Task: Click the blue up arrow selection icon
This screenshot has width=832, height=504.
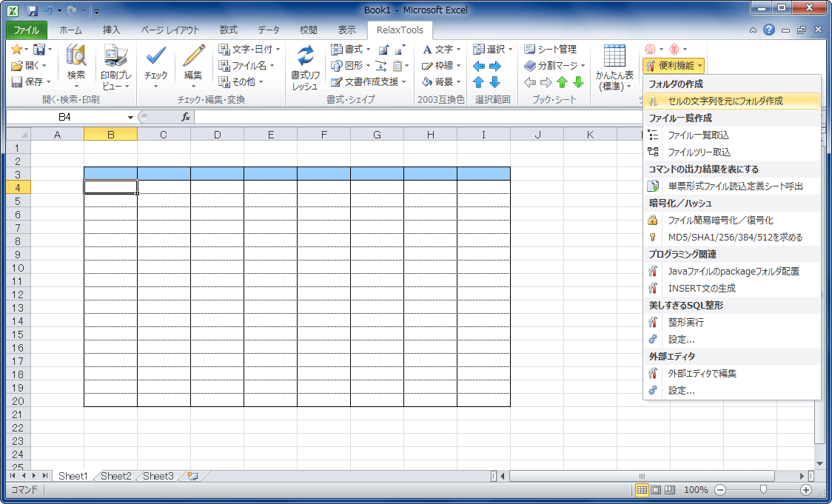Action: (479, 82)
